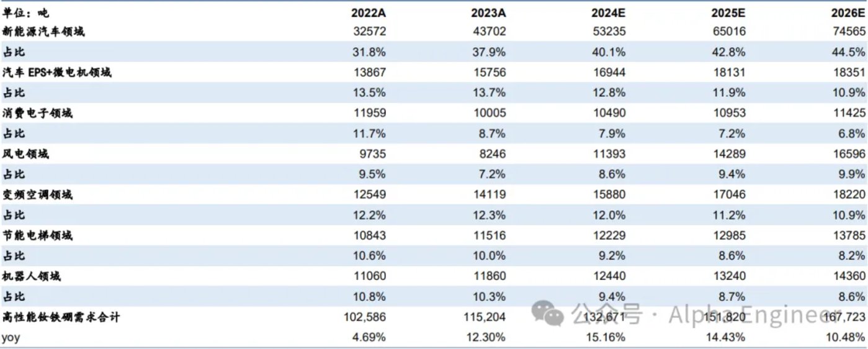Select the 机器人领域 row label
This screenshot has width=868, height=349.
coord(32,276)
